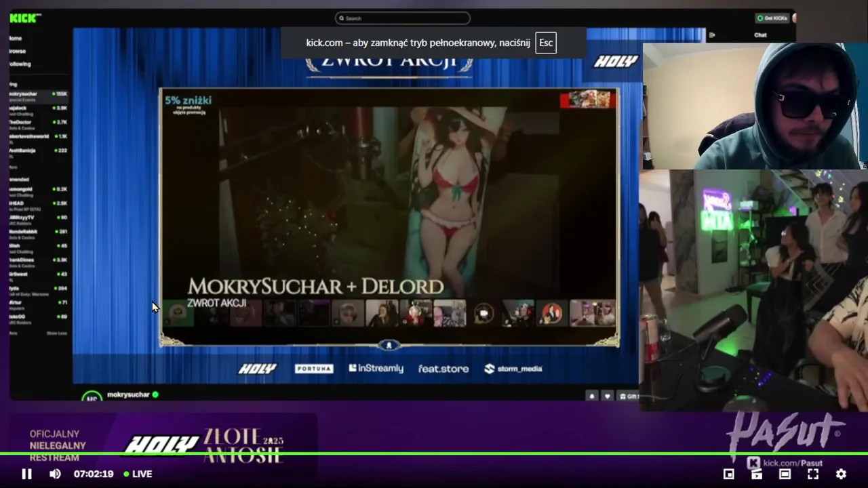The width and height of the screenshot is (868, 488).
Task: Click the green stream progress bar
Action: [x=434, y=453]
